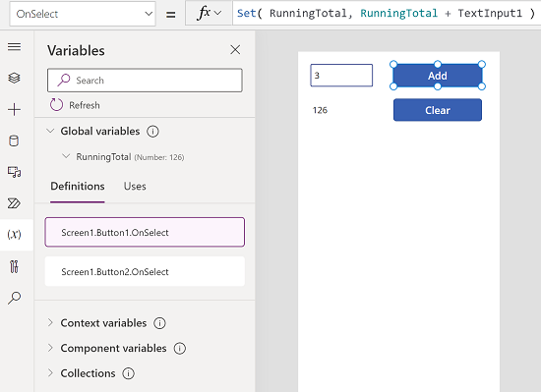The image size is (541, 392).
Task: Select the 126 label on canvas
Action: click(320, 110)
